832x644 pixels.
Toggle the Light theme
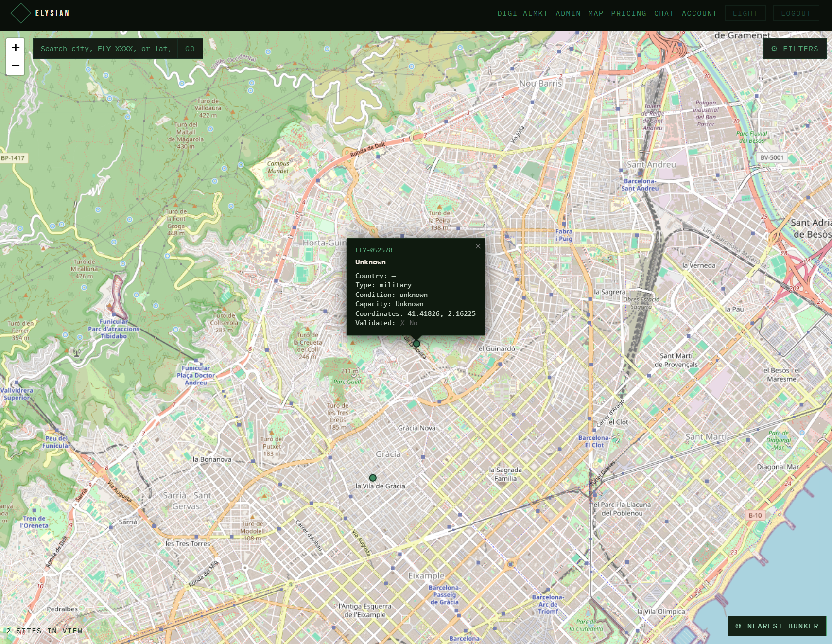[745, 13]
